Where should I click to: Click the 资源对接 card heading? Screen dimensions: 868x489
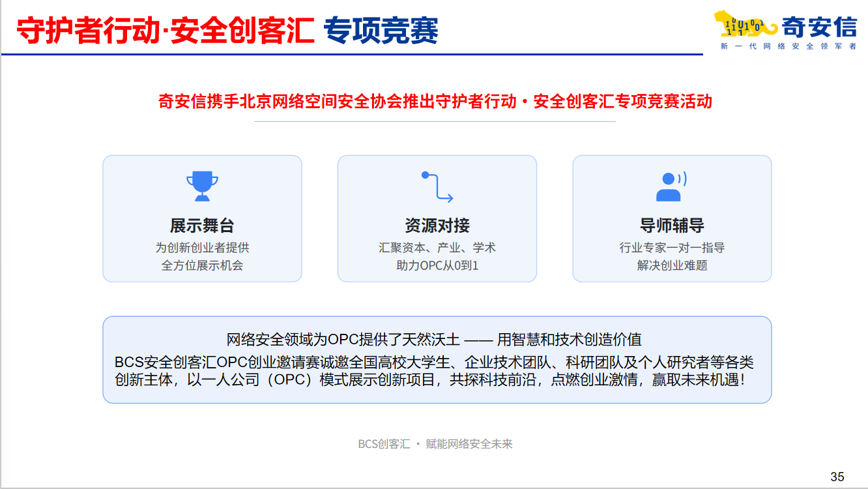point(437,226)
